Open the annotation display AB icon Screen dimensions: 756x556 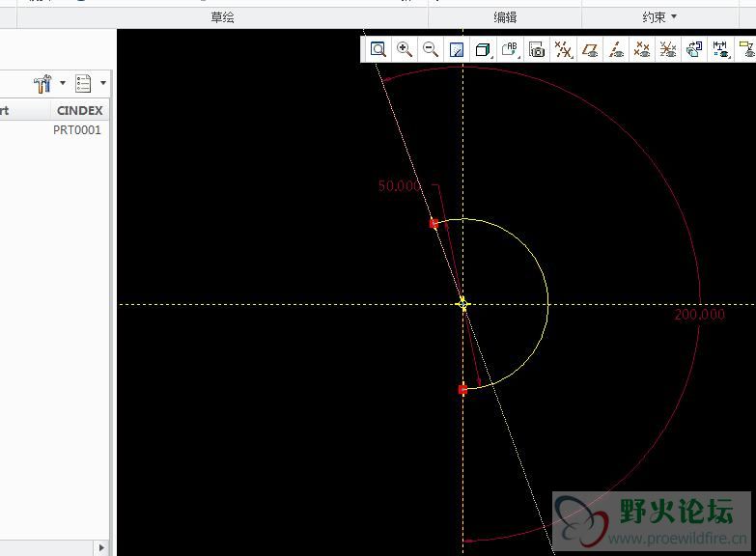[x=511, y=49]
